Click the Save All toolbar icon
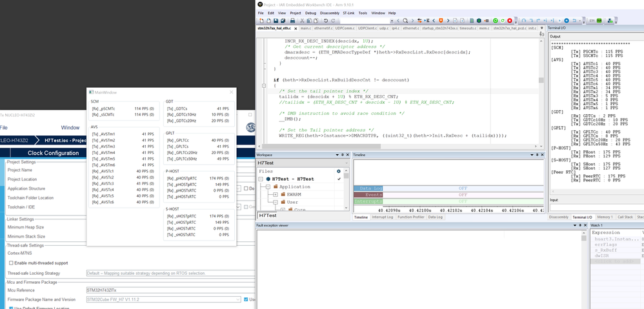 [x=284, y=21]
